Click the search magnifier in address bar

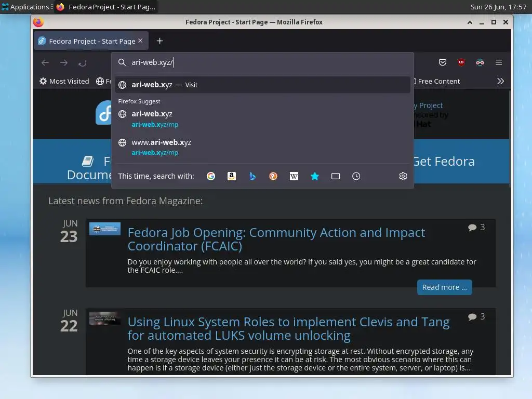pyautogui.click(x=122, y=62)
